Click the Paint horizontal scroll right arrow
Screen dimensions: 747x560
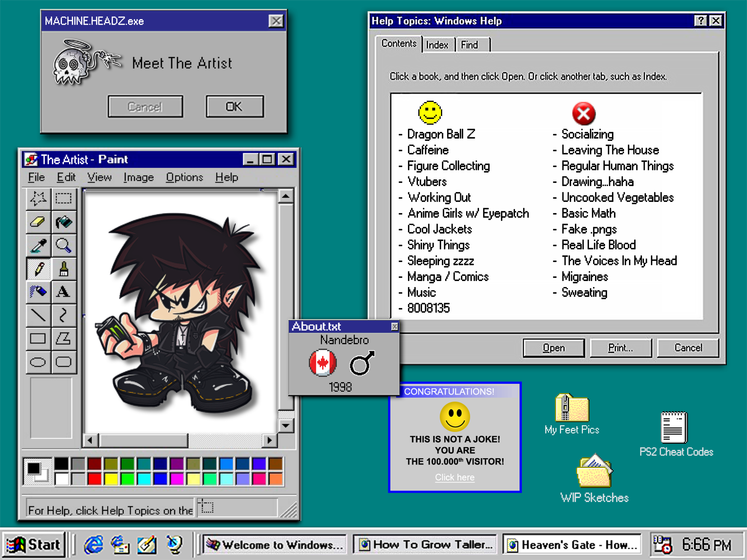click(x=269, y=440)
